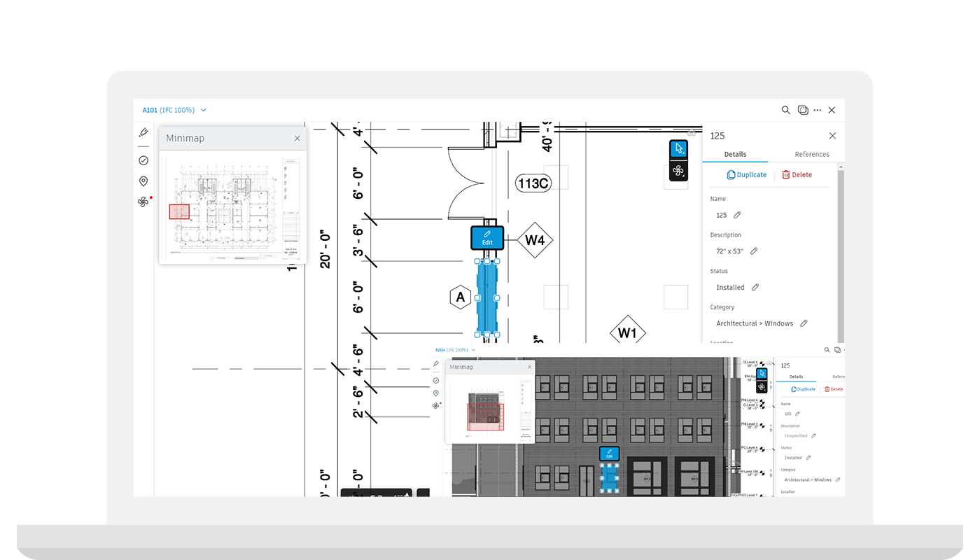Edit the Name field pencil in A101 panel

click(737, 215)
